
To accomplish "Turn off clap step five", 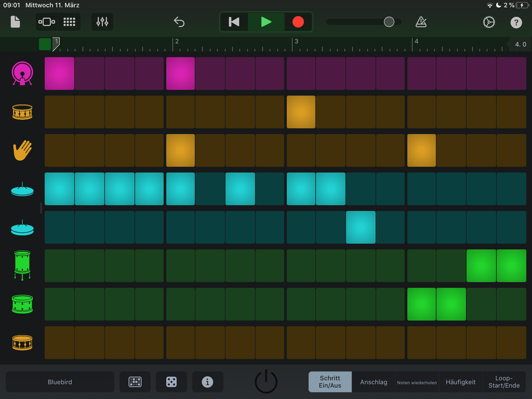I will 181,150.
